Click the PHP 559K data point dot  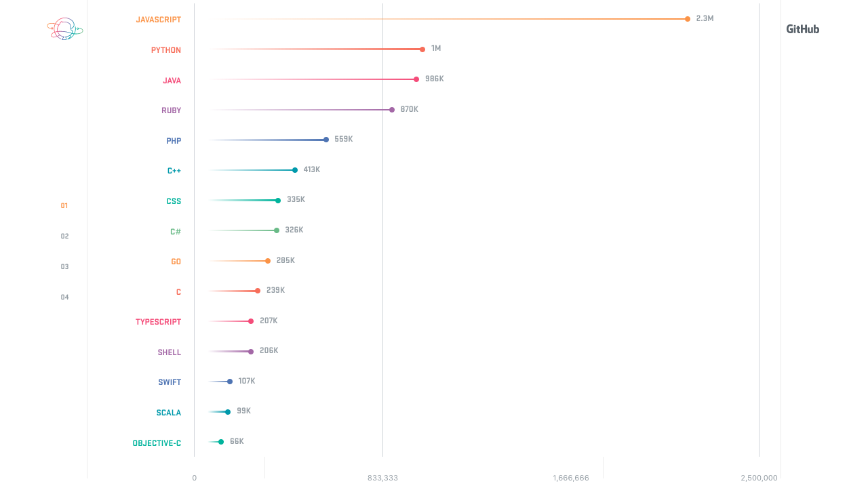tap(326, 140)
